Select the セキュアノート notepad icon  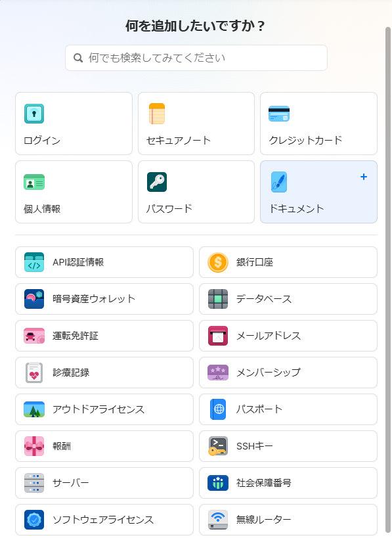(157, 114)
